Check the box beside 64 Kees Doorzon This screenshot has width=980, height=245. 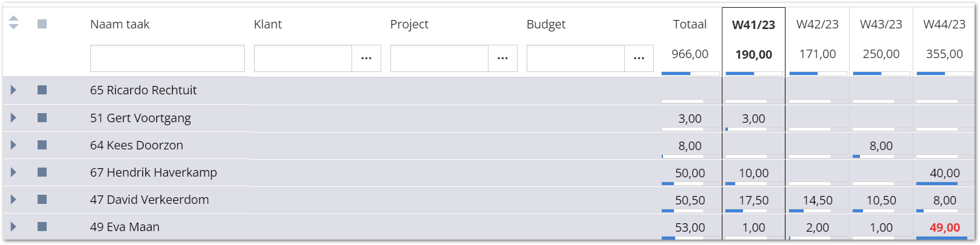pos(42,145)
